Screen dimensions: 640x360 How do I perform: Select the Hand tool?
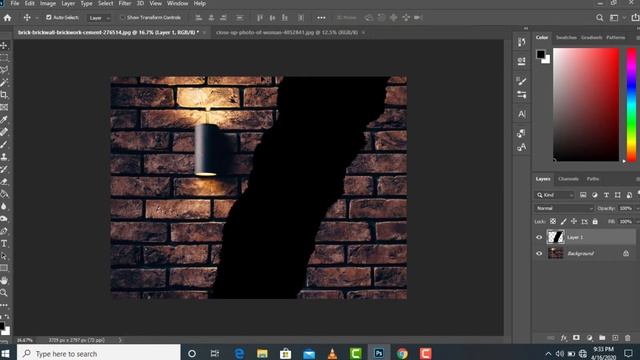(4, 280)
